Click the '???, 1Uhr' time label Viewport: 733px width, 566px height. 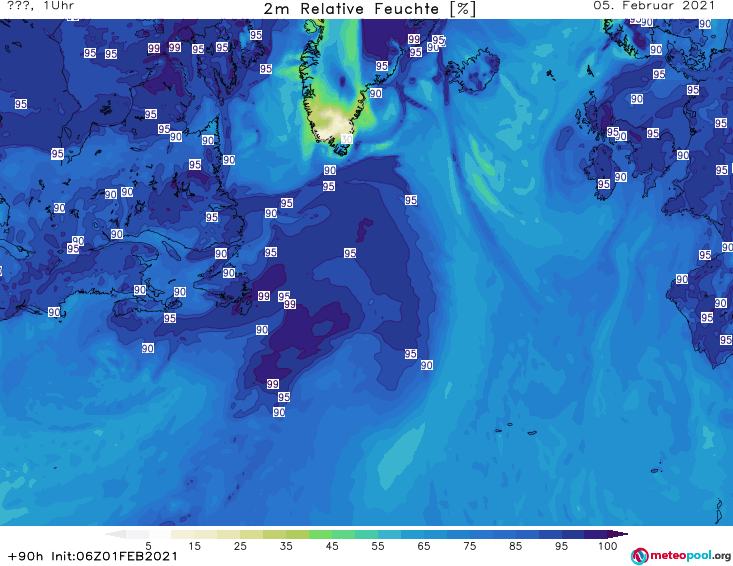(x=41, y=6)
